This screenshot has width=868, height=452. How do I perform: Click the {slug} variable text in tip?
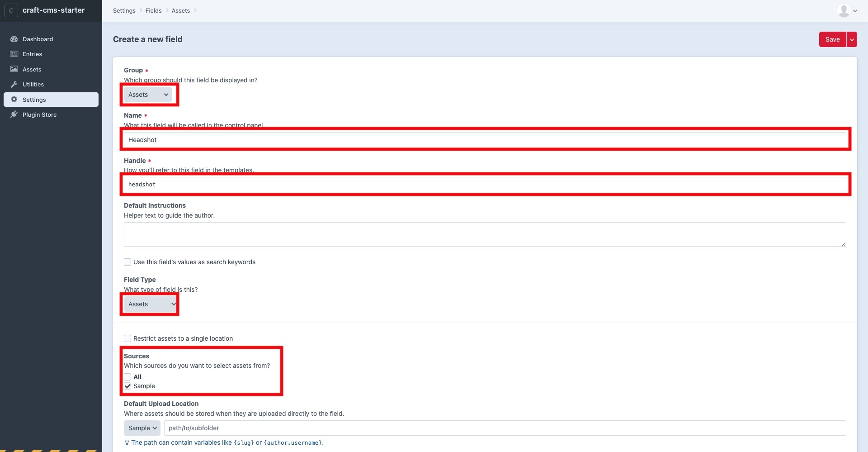(244, 442)
